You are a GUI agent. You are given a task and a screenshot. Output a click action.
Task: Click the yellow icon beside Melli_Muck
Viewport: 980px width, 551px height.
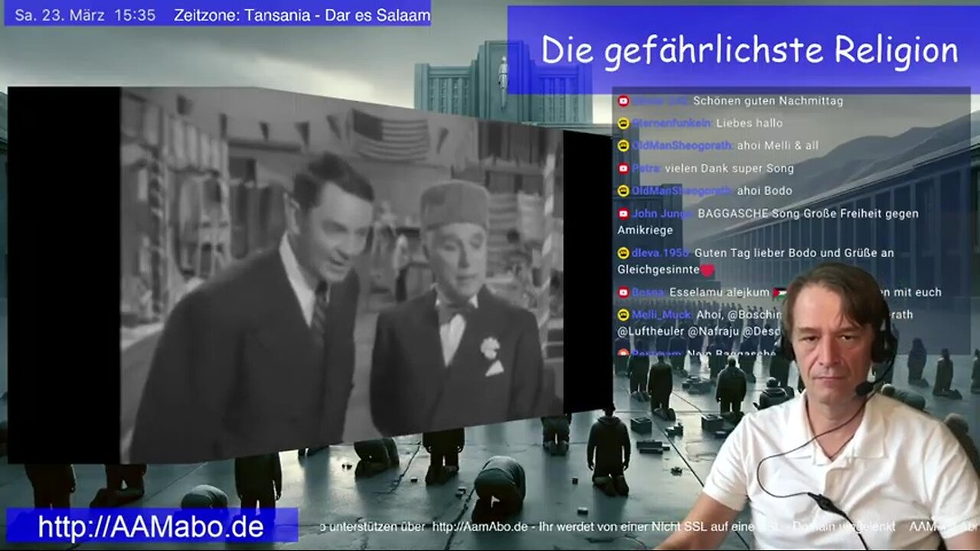[623, 315]
